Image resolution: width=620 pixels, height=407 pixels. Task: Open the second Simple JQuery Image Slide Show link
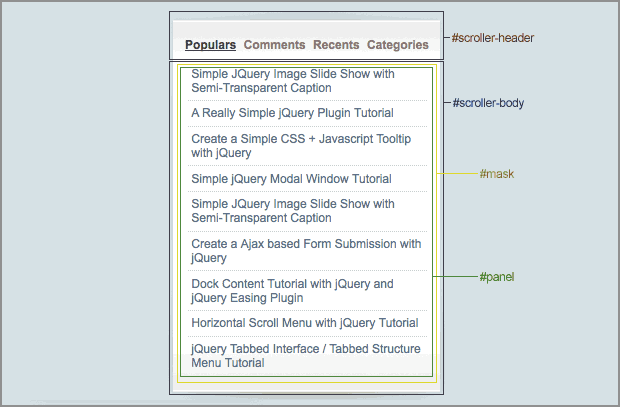tap(293, 211)
